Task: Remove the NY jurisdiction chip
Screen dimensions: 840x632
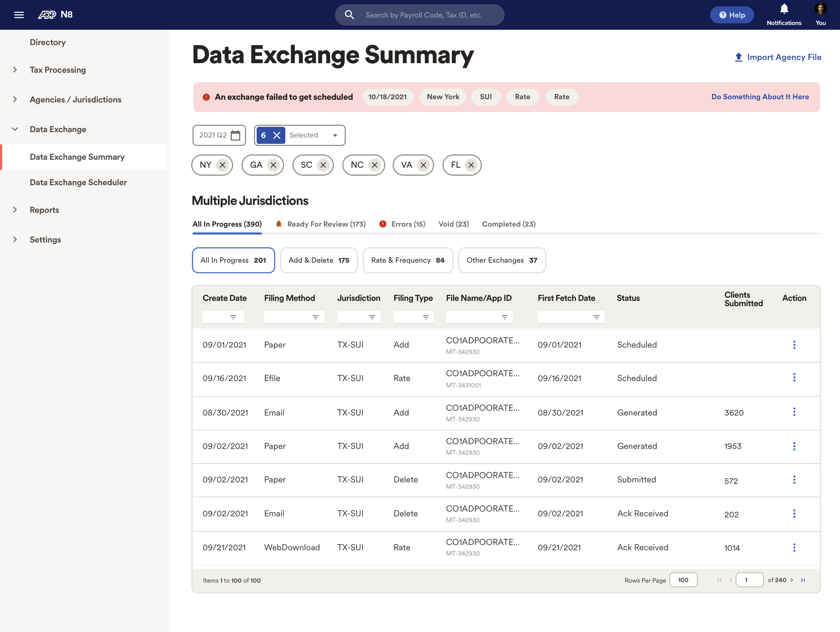Action: pos(222,165)
